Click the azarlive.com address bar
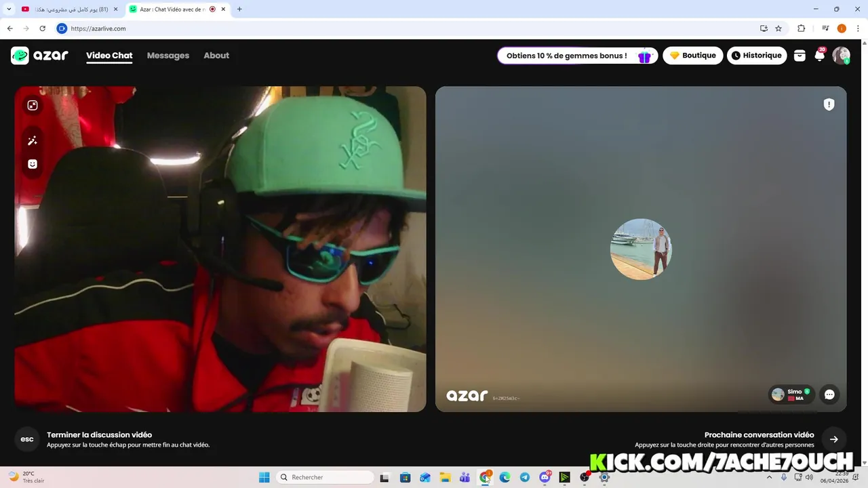This screenshot has width=868, height=488. [407, 28]
